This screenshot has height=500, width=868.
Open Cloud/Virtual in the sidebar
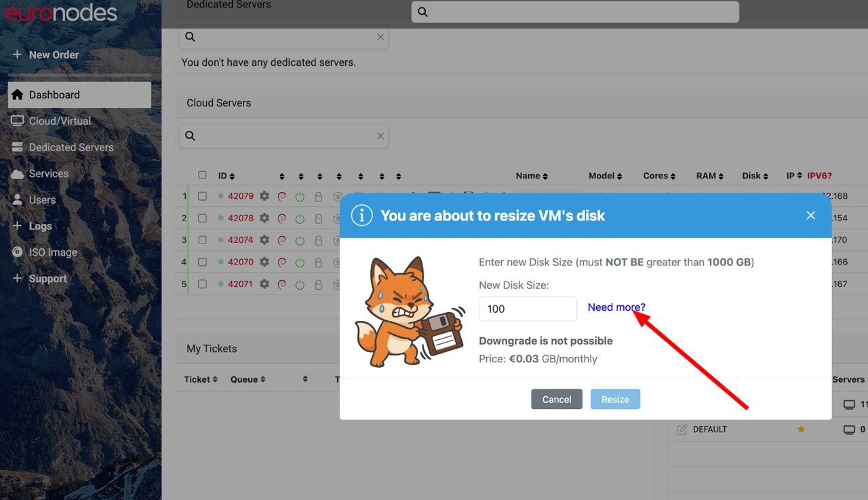(60, 121)
